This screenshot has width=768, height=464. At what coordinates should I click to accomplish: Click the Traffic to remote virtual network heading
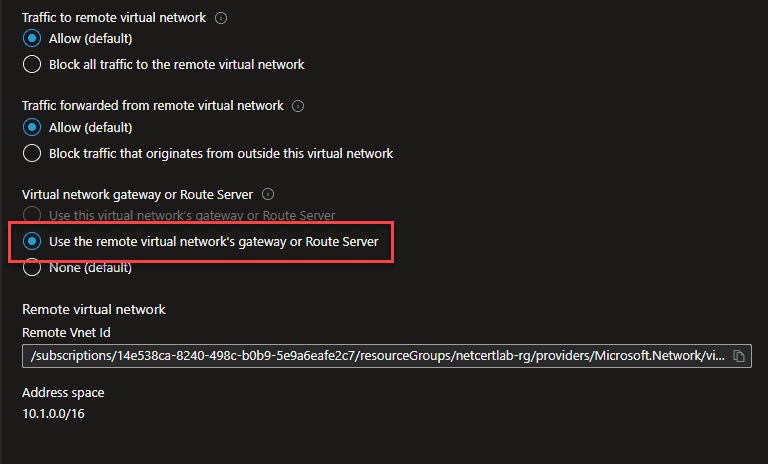coord(114,18)
